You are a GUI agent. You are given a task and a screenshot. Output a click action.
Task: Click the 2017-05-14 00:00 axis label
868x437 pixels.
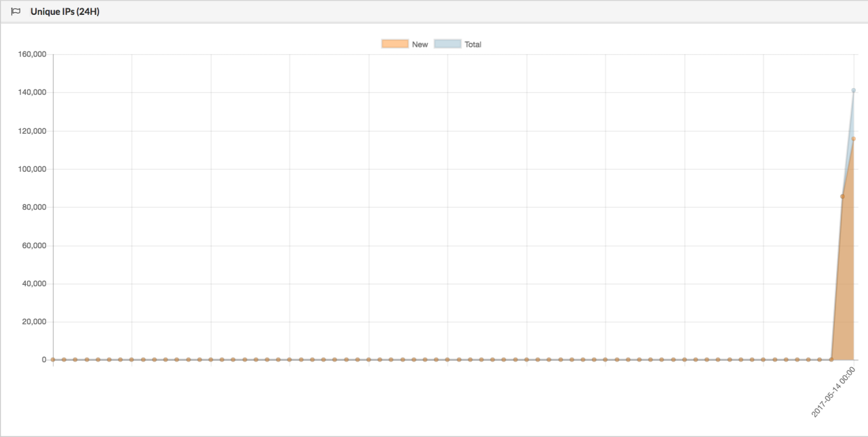[x=833, y=392]
